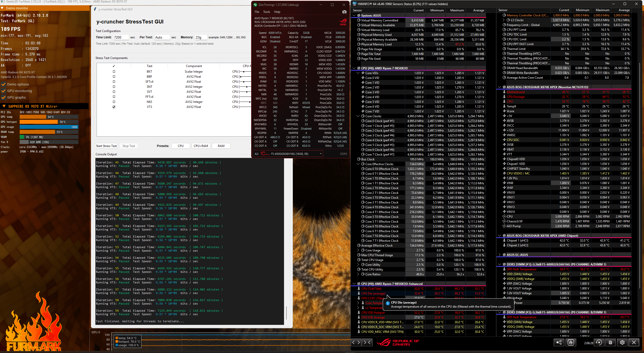Select the CPU+RAM preset button

pyautogui.click(x=201, y=146)
